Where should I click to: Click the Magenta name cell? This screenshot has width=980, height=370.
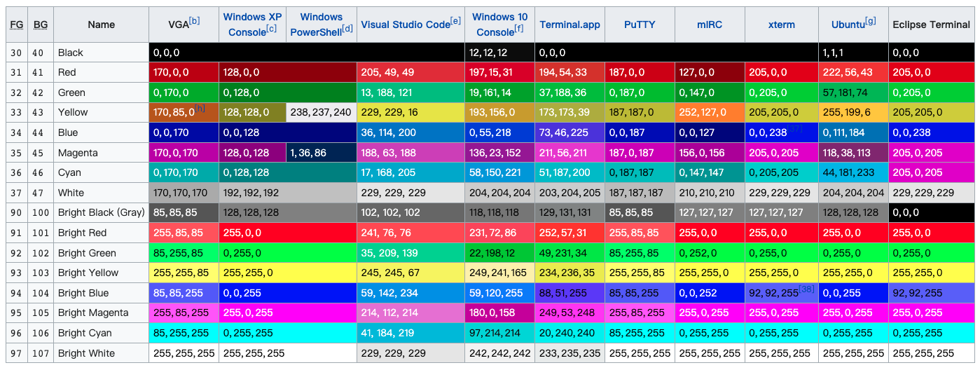click(x=102, y=153)
